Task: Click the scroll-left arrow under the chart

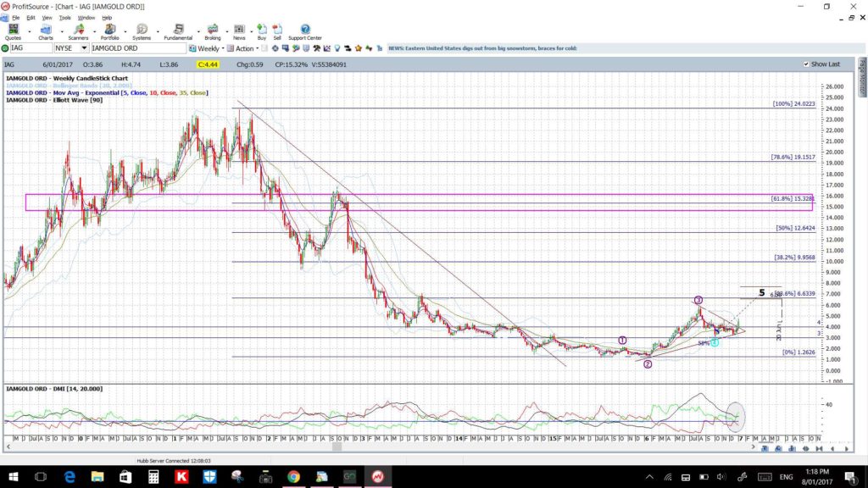Action: coord(8,447)
